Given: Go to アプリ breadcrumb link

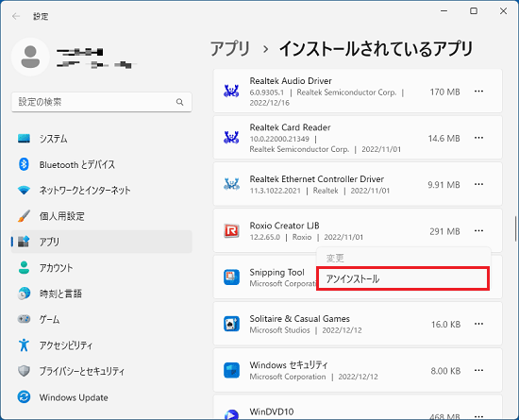Looking at the screenshot, I should click(230, 49).
